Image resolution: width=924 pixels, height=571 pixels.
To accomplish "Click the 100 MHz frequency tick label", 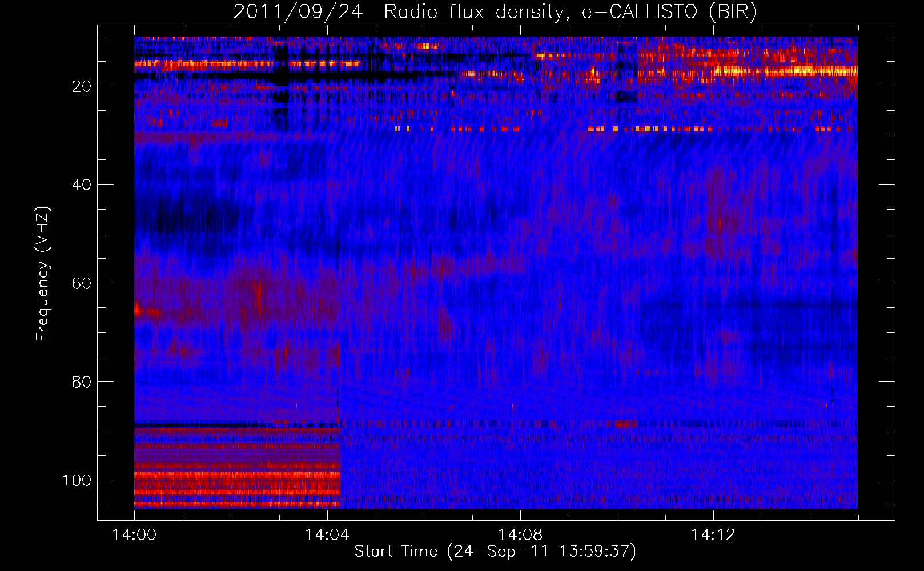I will [77, 480].
